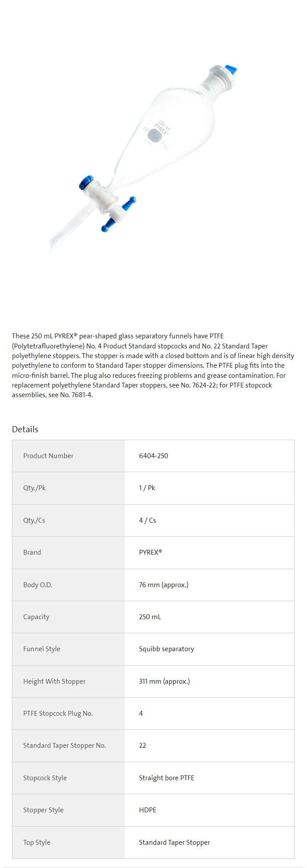Click the Squibb separatory funnel style value
Viewport: 307px width, 868px height.
tap(166, 649)
